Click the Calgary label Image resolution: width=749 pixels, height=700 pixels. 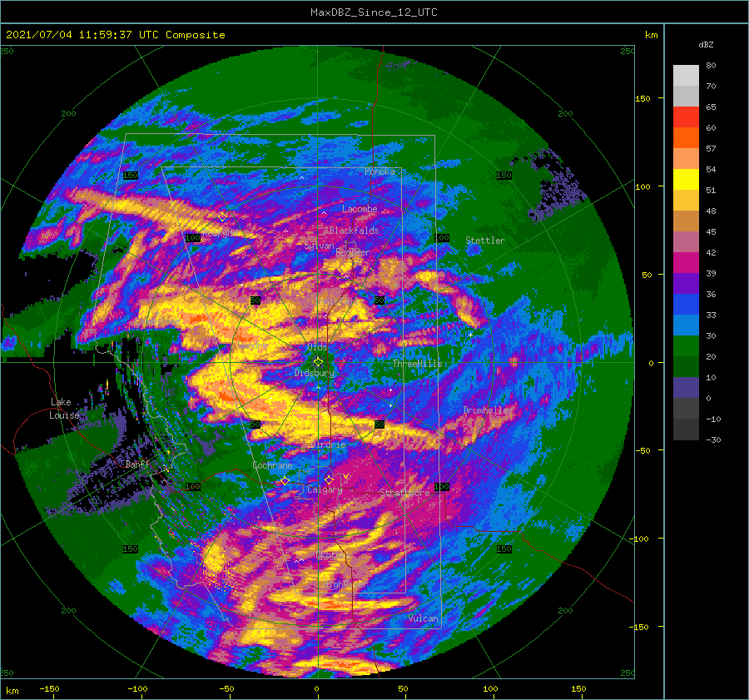click(325, 489)
